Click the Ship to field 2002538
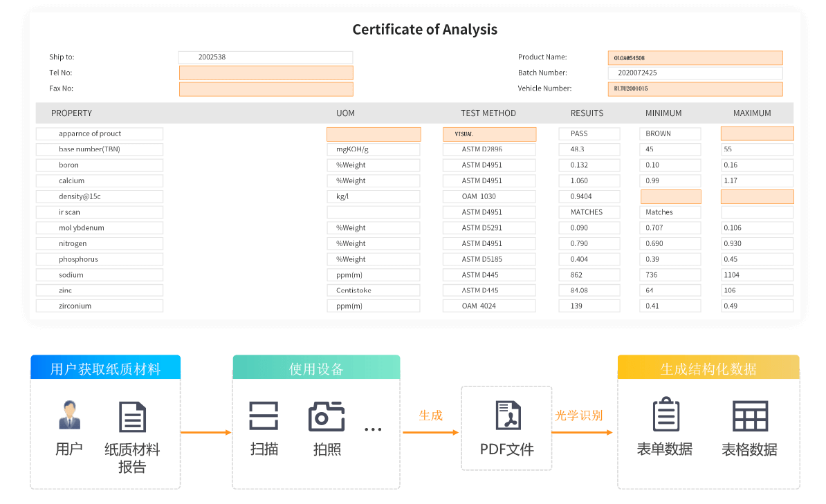Screen dimensions: 826x504 click(266, 57)
